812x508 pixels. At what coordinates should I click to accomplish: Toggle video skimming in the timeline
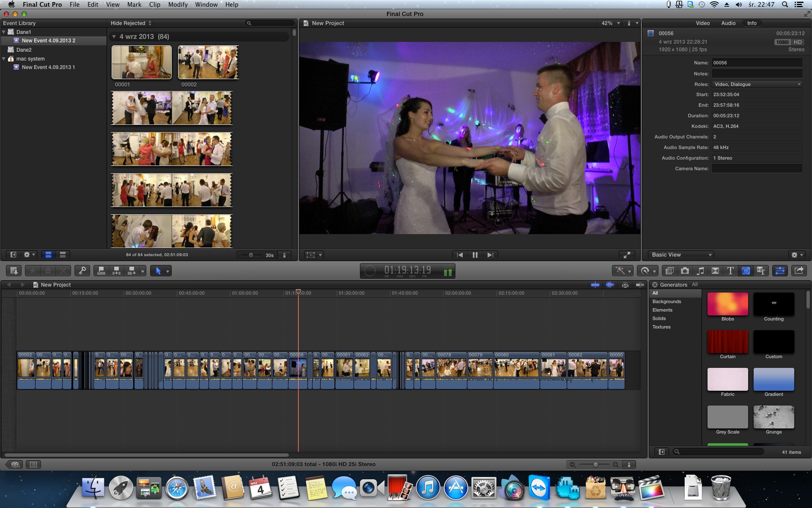point(595,285)
